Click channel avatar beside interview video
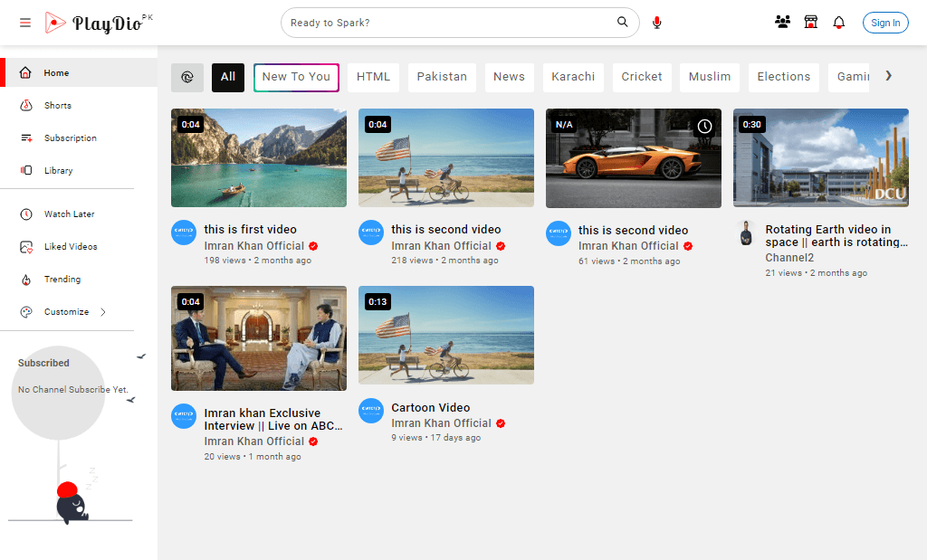Image resolution: width=927 pixels, height=560 pixels. tap(184, 416)
